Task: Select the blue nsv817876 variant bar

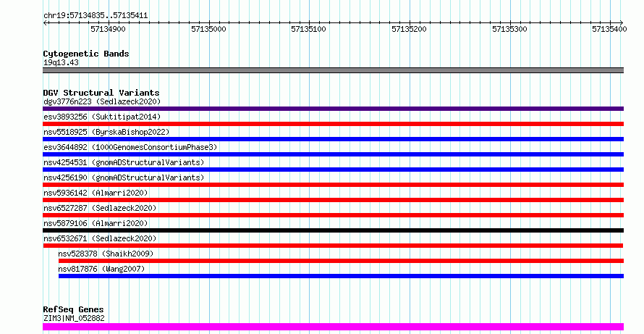Action: (x=341, y=276)
